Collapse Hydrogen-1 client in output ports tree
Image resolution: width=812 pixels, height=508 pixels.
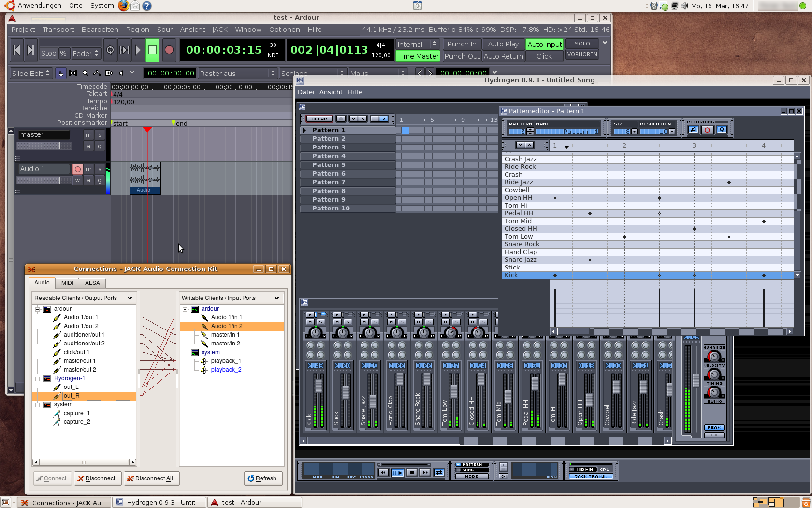[x=38, y=379]
